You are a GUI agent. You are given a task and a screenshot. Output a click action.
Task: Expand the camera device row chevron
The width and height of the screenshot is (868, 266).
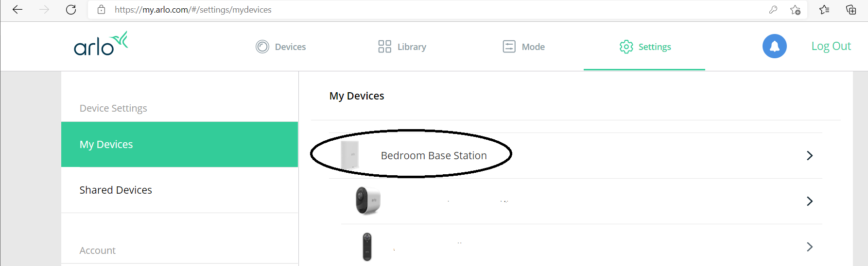(x=810, y=201)
